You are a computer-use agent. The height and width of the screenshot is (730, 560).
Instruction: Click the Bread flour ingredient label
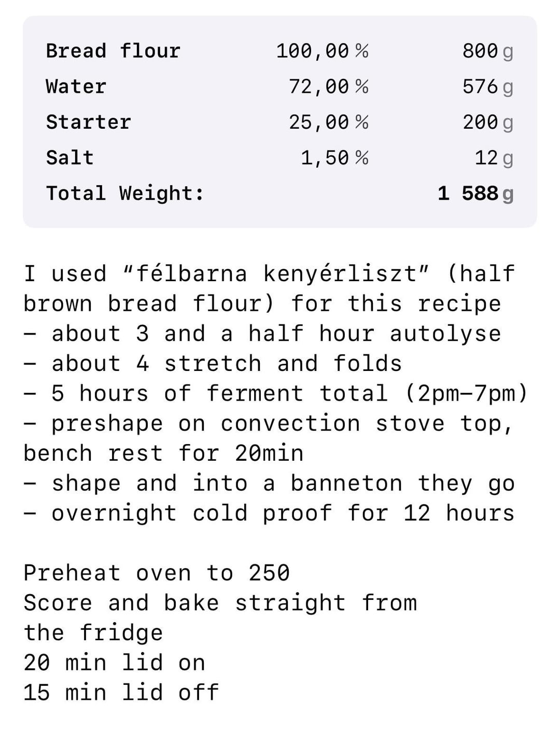click(x=113, y=51)
